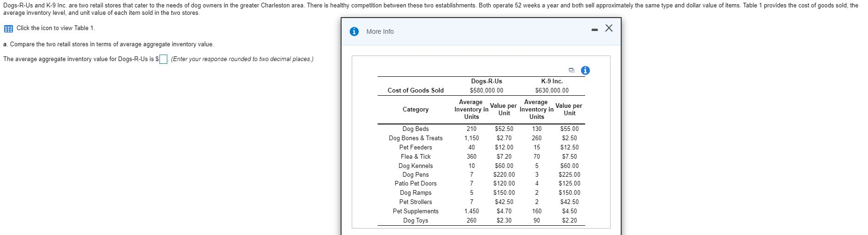Select the Dog Toys row label
The image size is (868, 235).
[x=416, y=221]
